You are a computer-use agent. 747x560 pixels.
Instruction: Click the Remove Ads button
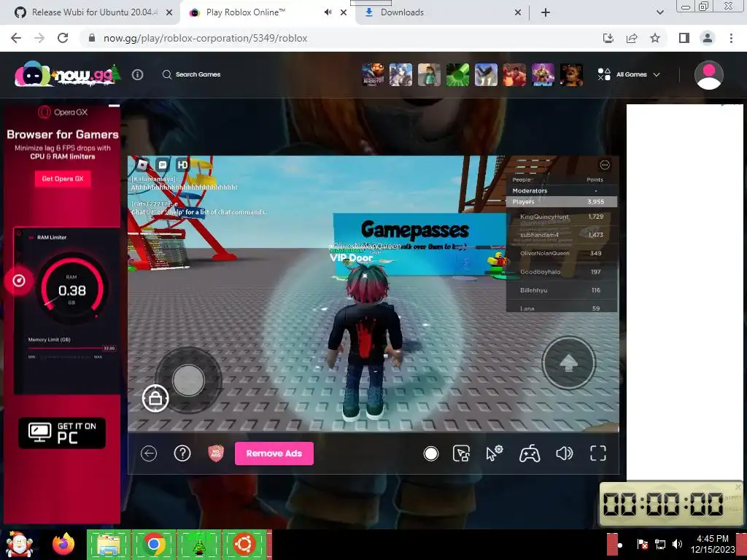[x=274, y=454]
